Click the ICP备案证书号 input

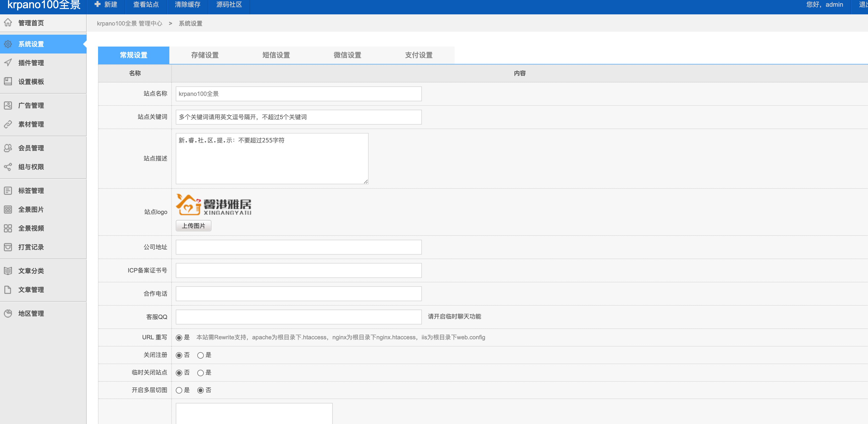299,270
